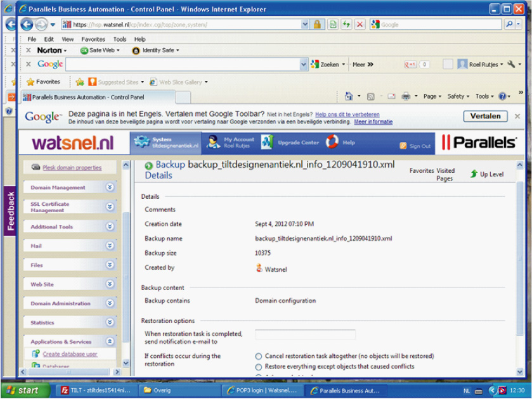Screen dimensions: 532x399
Task: Click the Favorites star icon
Action: click(30, 82)
